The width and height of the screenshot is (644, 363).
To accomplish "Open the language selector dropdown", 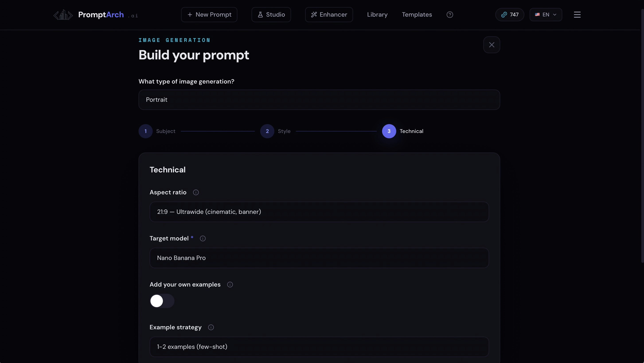I will [546, 14].
